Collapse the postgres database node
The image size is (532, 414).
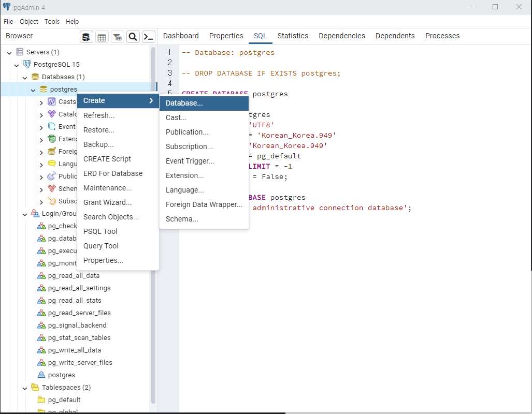[x=33, y=90]
